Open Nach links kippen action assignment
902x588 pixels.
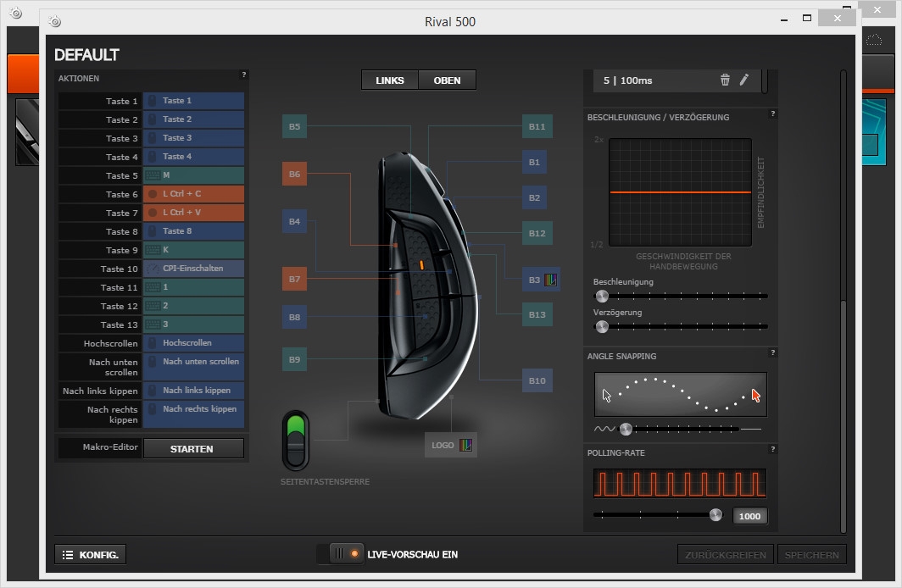tap(194, 391)
